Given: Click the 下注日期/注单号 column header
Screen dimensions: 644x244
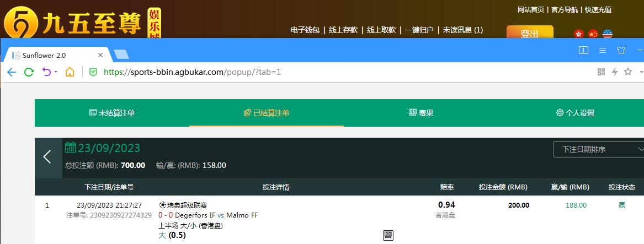Looking at the screenshot, I should [109, 187].
